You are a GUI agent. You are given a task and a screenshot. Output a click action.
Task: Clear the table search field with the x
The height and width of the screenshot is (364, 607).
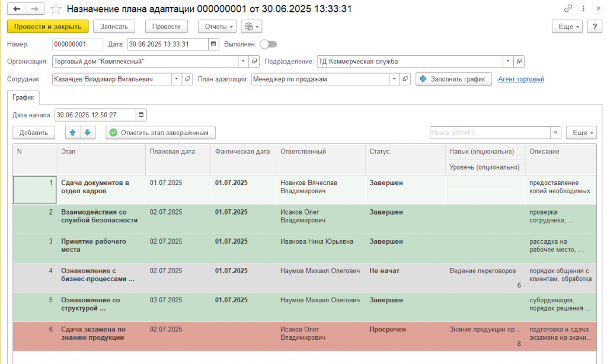555,133
